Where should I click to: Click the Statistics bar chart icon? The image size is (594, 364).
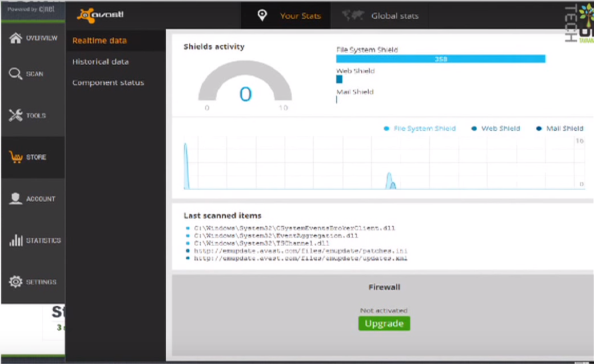pyautogui.click(x=16, y=240)
